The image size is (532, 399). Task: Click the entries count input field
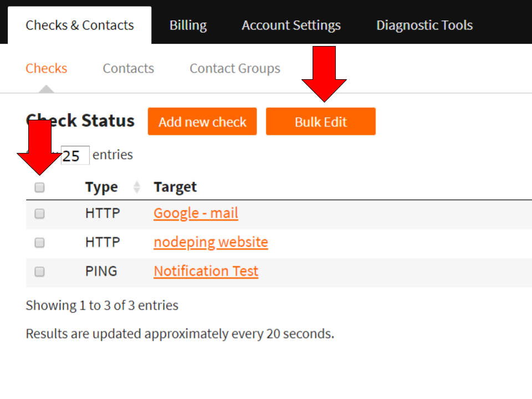pos(75,155)
